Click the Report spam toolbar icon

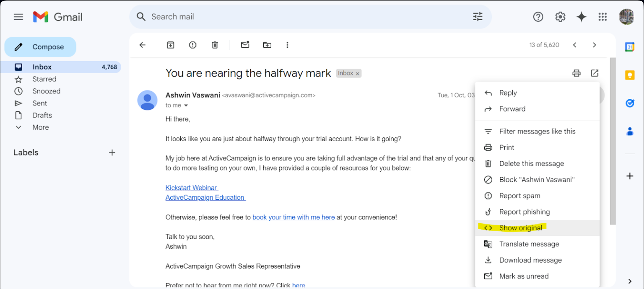point(192,45)
